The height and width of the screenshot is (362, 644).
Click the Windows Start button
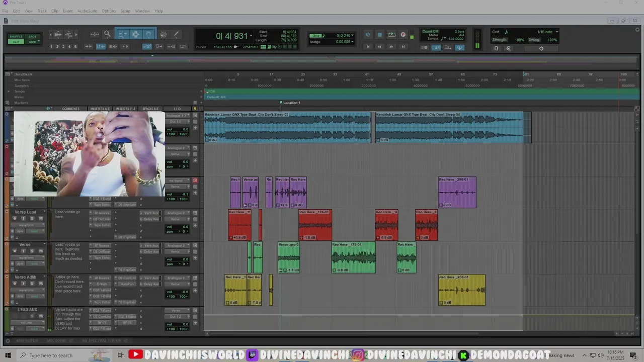[x=8, y=355]
